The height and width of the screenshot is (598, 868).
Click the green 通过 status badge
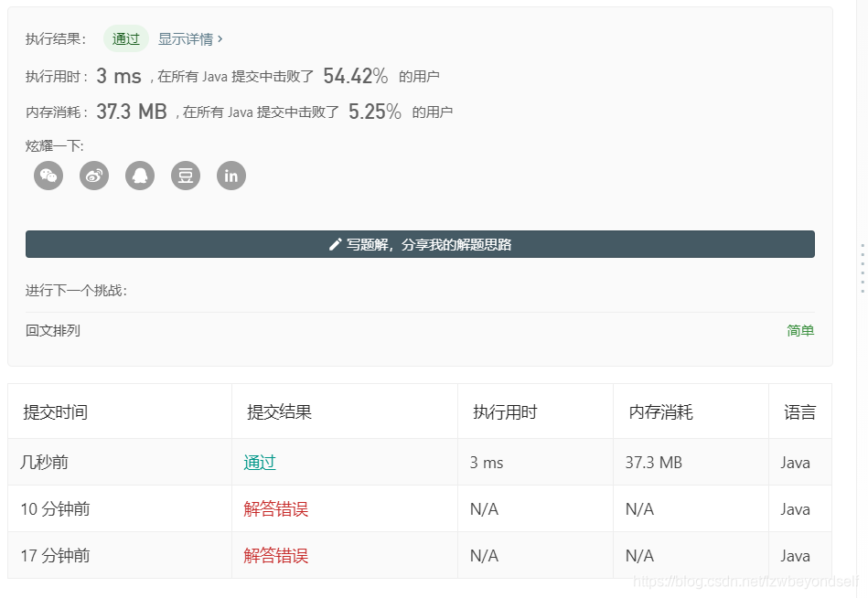[126, 38]
